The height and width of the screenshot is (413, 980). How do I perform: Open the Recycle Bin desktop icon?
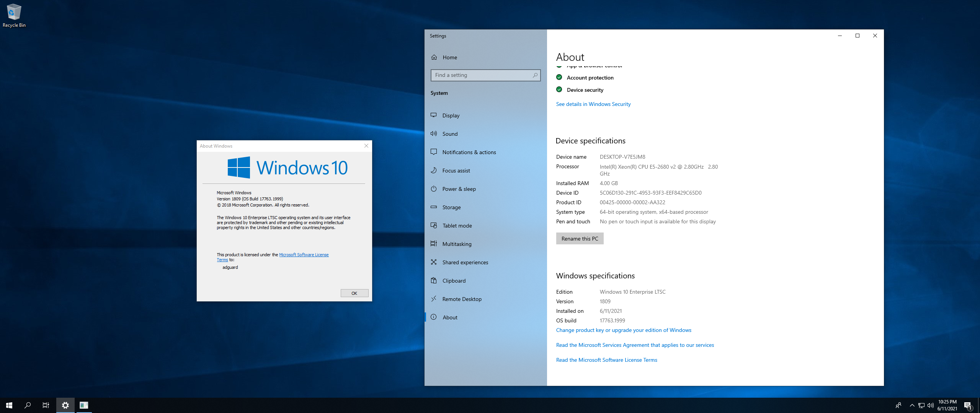click(14, 16)
